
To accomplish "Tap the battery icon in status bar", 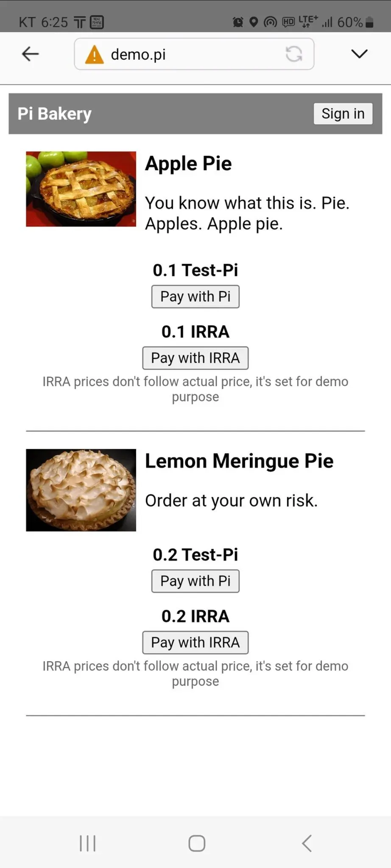I will 369,22.
